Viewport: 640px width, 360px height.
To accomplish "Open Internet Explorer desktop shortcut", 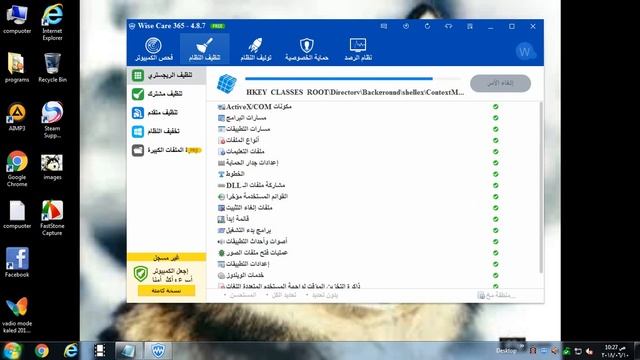I will point(52,22).
